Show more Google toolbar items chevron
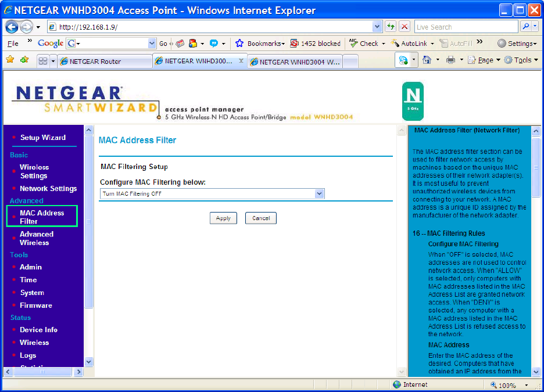The height and width of the screenshot is (392, 544). (480, 42)
